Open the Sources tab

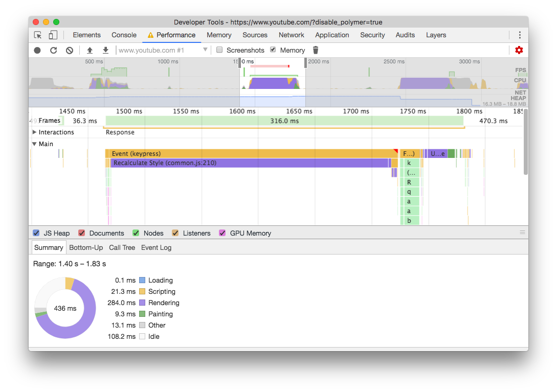pos(255,35)
